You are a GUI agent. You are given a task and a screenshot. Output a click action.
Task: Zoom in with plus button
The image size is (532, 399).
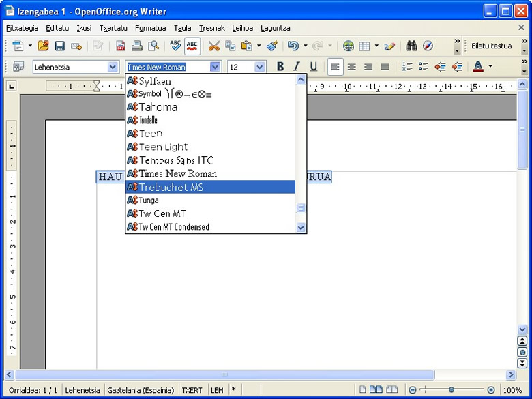click(x=490, y=390)
